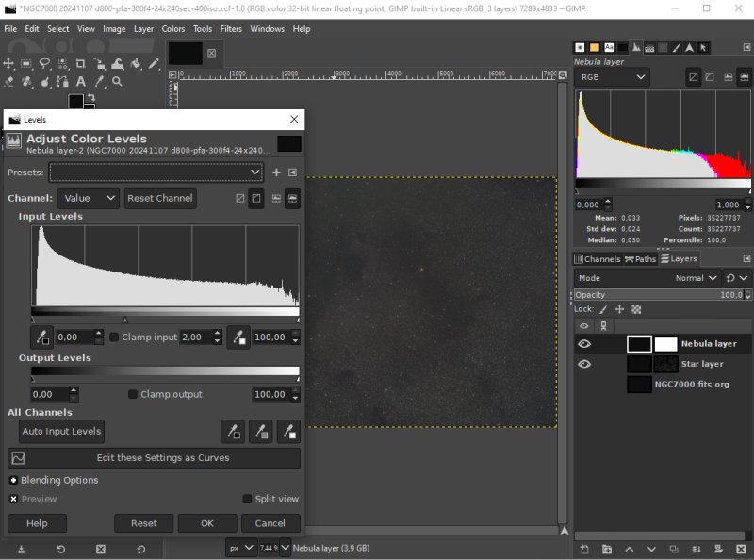Open the Channel Value dropdown
Image resolution: width=754 pixels, height=560 pixels.
pos(89,198)
